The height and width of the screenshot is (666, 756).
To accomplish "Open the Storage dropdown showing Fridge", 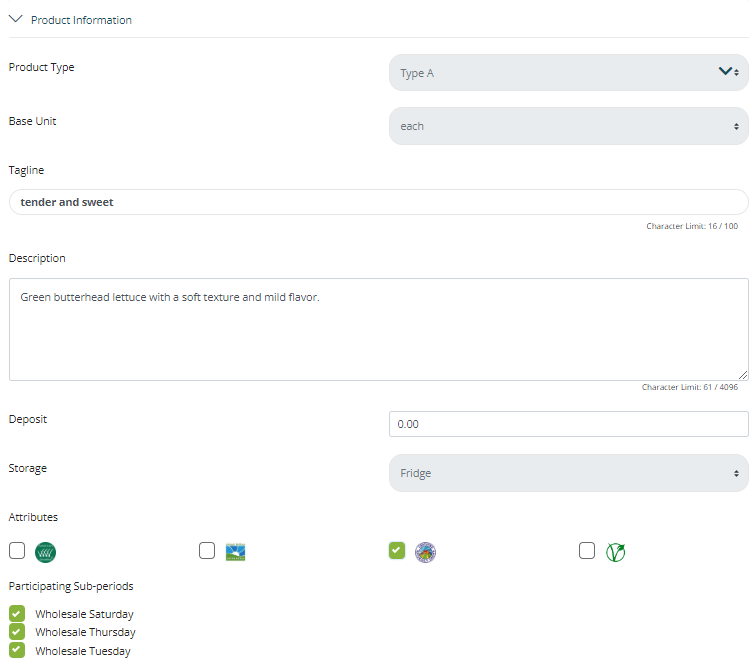I will [x=568, y=473].
